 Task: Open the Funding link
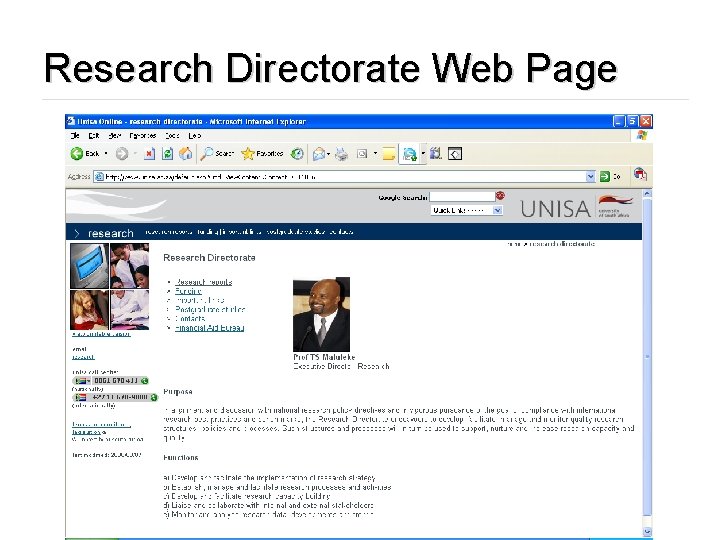point(188,291)
